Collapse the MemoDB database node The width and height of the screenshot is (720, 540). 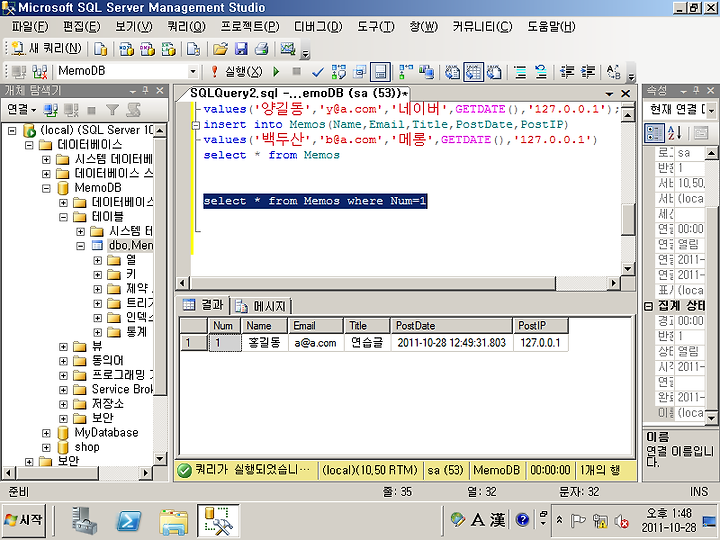coord(46,188)
